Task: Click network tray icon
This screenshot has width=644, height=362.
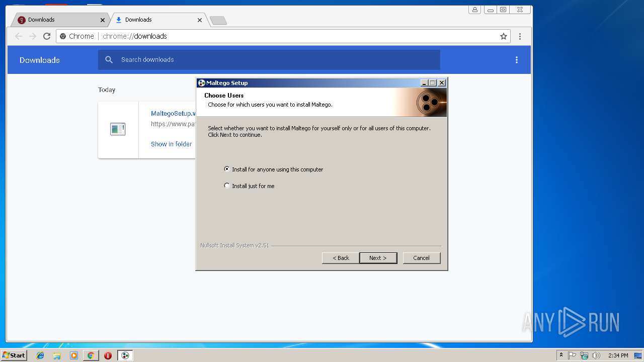Action: click(584, 355)
